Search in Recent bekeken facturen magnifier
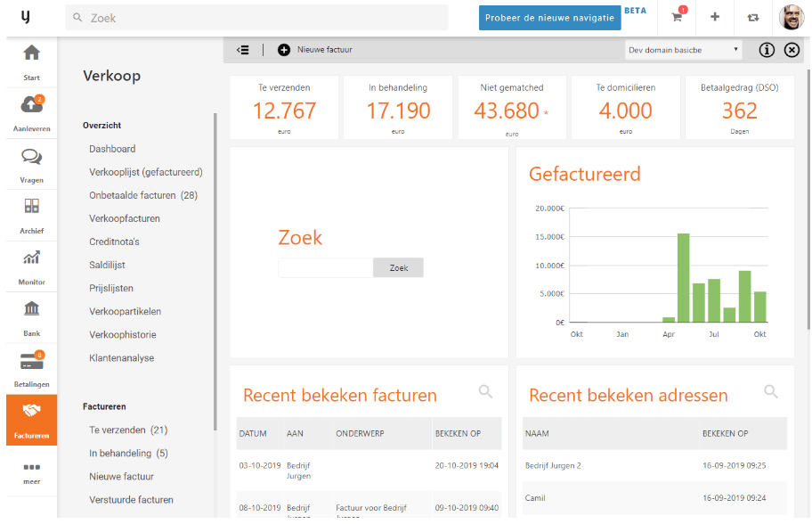Viewport: 812px width, 524px height. [485, 391]
